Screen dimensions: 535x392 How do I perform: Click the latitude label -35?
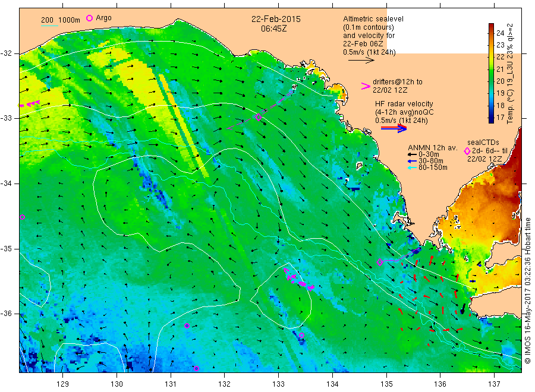(6, 249)
